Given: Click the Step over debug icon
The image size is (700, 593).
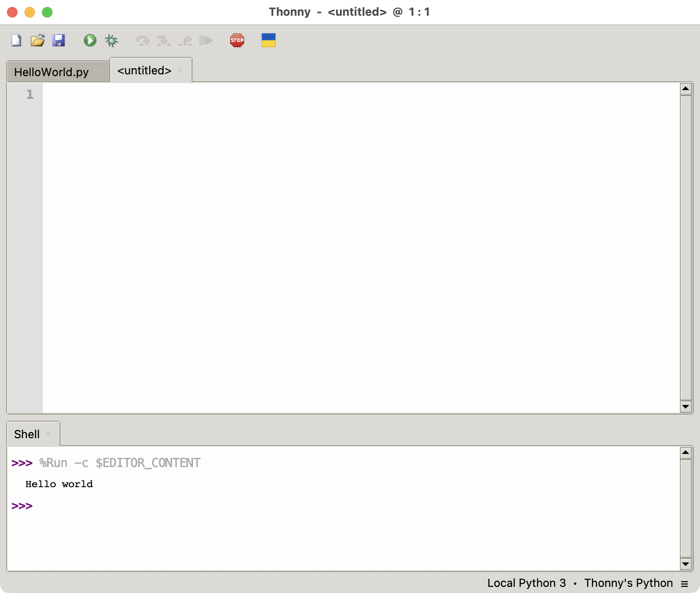Looking at the screenshot, I should (x=143, y=41).
